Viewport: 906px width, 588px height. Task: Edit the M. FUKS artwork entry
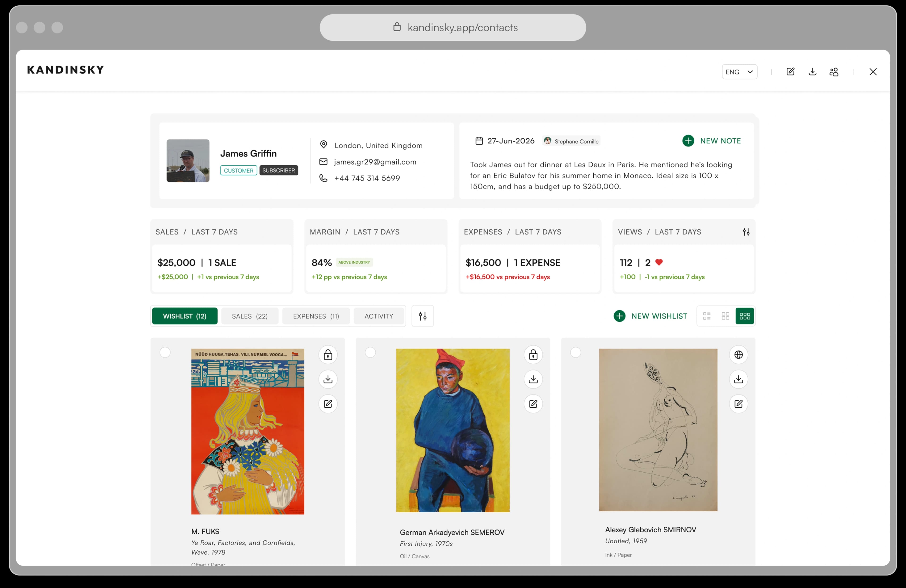pyautogui.click(x=328, y=404)
